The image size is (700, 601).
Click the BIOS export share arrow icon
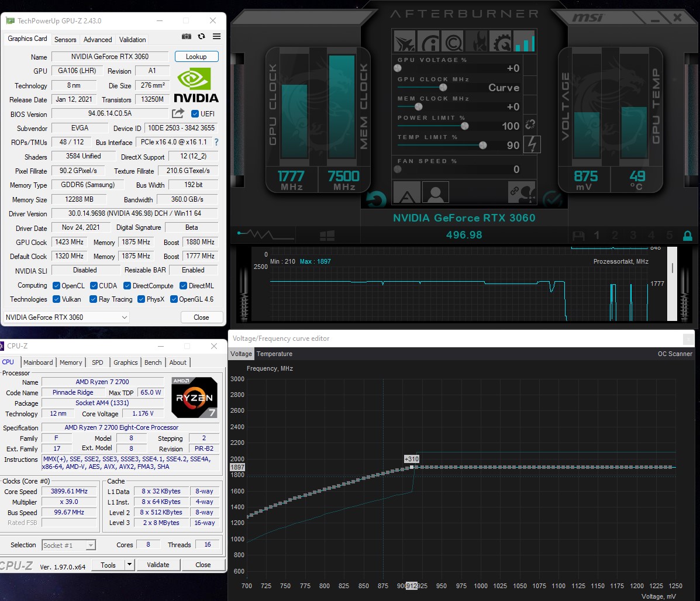[x=178, y=113]
